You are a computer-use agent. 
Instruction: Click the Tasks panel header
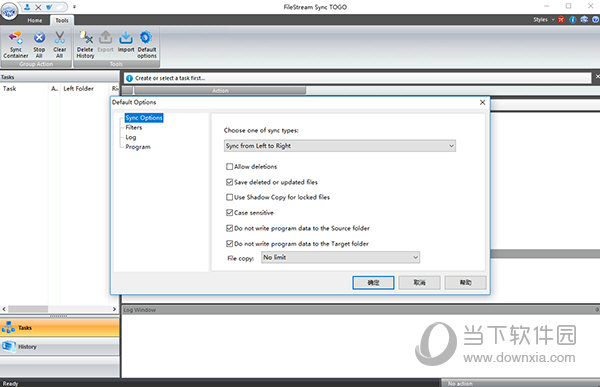tap(60, 77)
